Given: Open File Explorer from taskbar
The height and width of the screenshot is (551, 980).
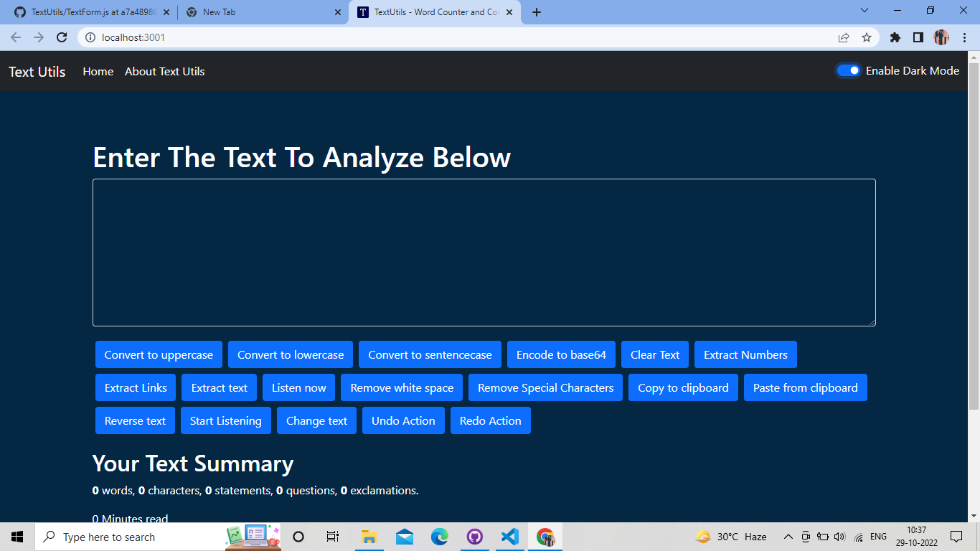Looking at the screenshot, I should coord(369,537).
